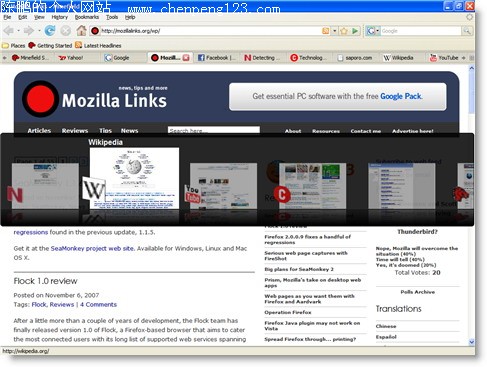Click the address bar URL field
This screenshot has height=367, width=487.
(210, 31)
